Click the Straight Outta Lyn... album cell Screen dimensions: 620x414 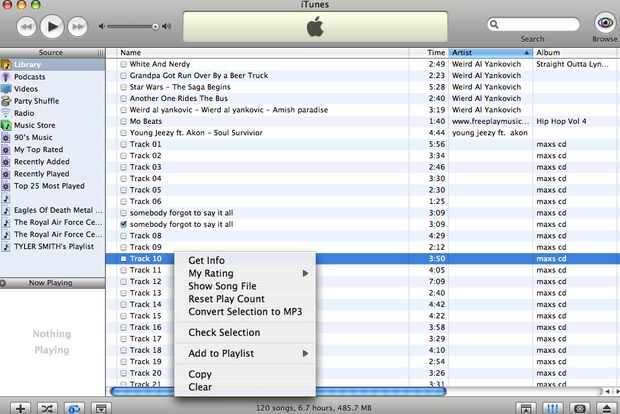tap(572, 64)
